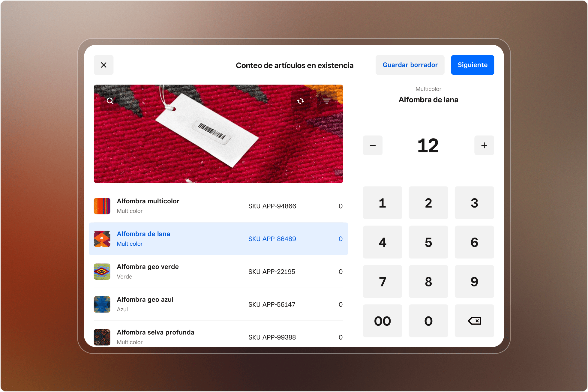Image resolution: width=588 pixels, height=392 pixels.
Task: Select the camera rotate icon on the image
Action: click(301, 101)
